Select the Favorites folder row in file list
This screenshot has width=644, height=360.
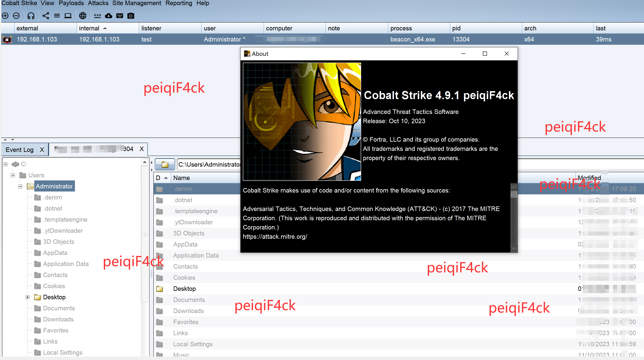(399, 322)
